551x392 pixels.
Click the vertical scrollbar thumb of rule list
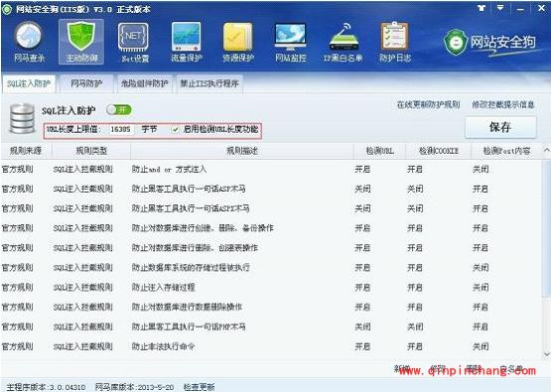pos(546,228)
